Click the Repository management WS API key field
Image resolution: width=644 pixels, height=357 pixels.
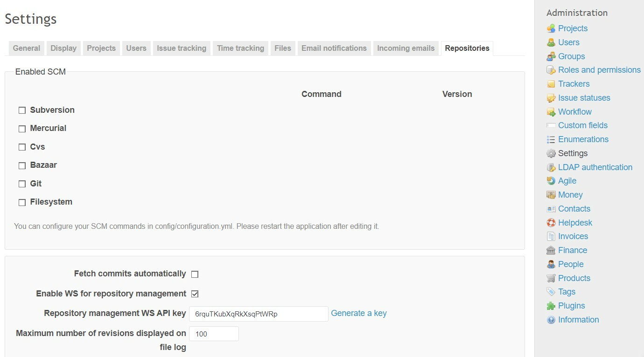tap(258, 314)
